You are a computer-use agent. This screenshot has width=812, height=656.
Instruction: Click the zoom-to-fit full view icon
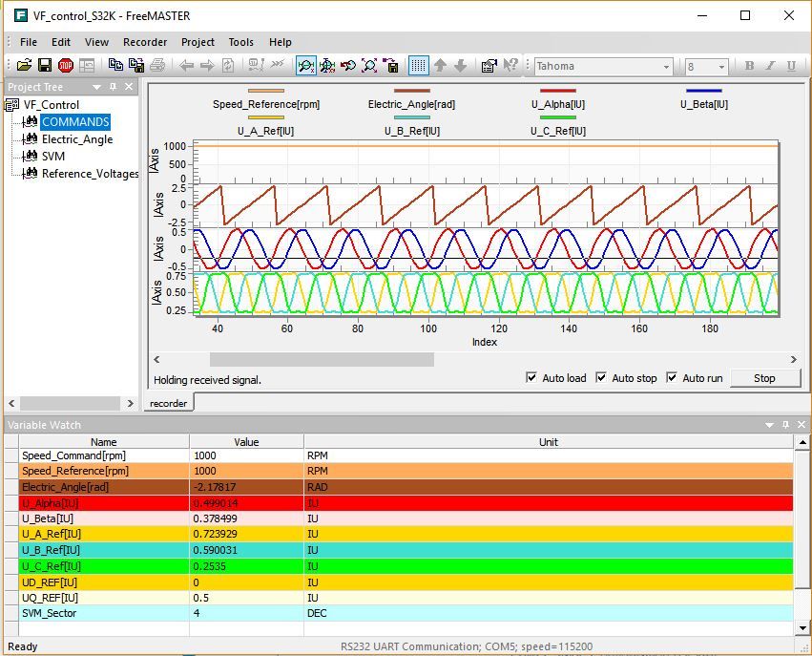[x=369, y=65]
